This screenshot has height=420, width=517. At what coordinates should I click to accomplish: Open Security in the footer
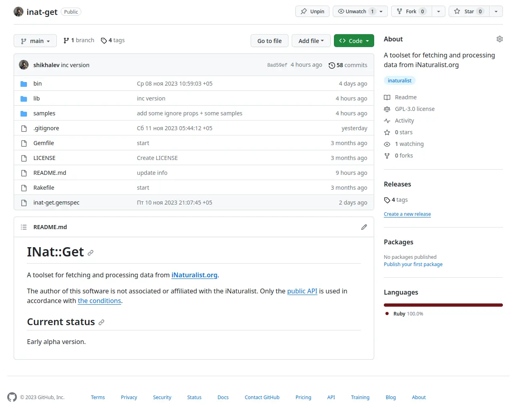[x=162, y=397]
